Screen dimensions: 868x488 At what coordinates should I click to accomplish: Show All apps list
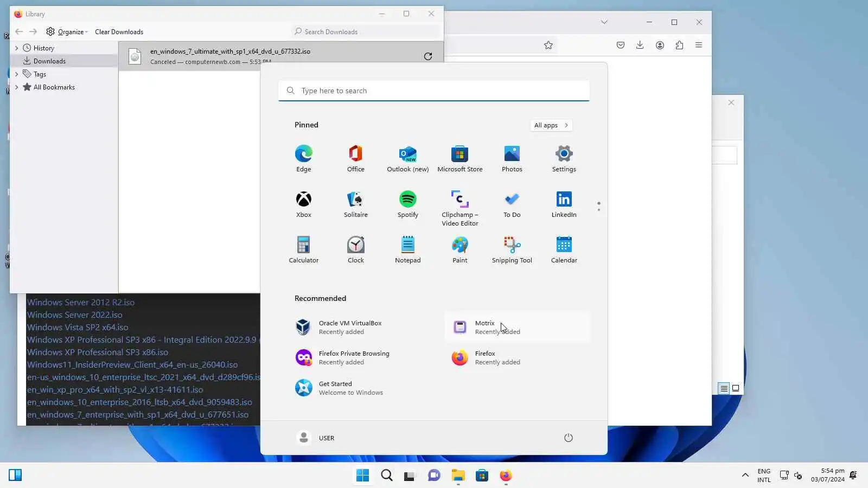(x=551, y=125)
